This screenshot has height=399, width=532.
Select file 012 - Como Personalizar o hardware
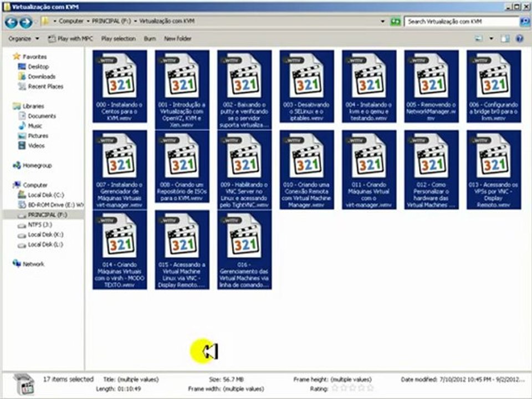click(432, 170)
